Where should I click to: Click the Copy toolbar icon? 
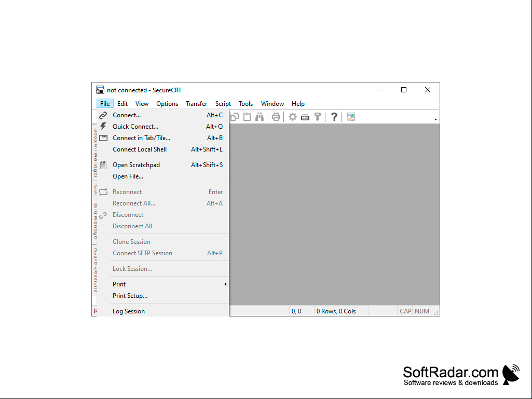pyautogui.click(x=235, y=117)
